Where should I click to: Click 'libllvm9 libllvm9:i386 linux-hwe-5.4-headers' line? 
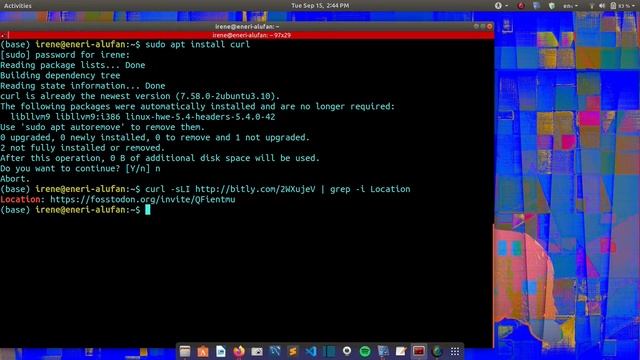pos(142,117)
